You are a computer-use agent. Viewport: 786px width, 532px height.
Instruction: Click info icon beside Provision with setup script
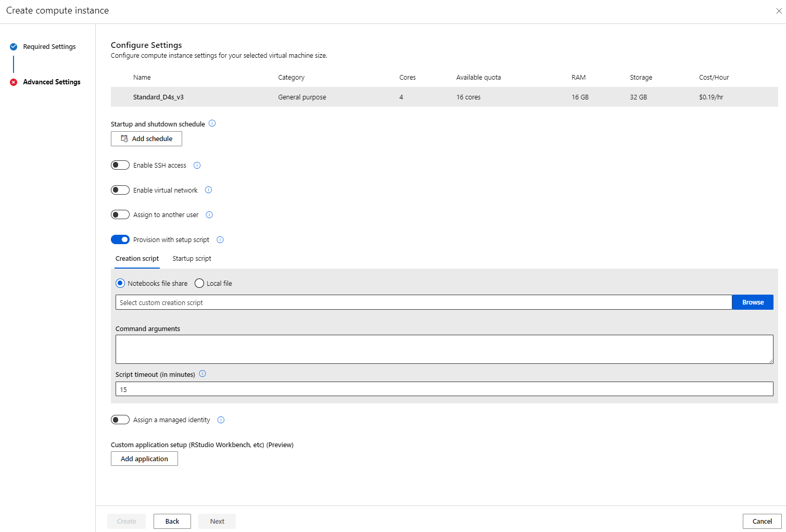[x=220, y=240]
